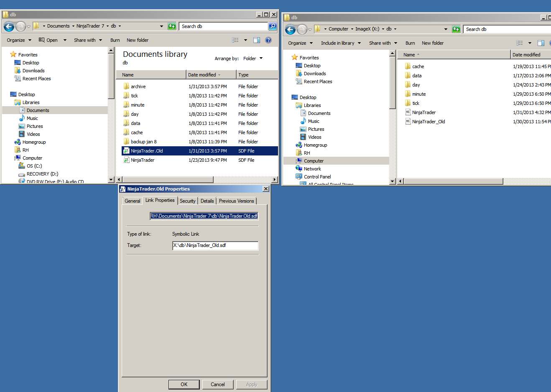The image size is (551, 392).
Task: Open address bar history dropdown in left window
Action: (x=161, y=26)
